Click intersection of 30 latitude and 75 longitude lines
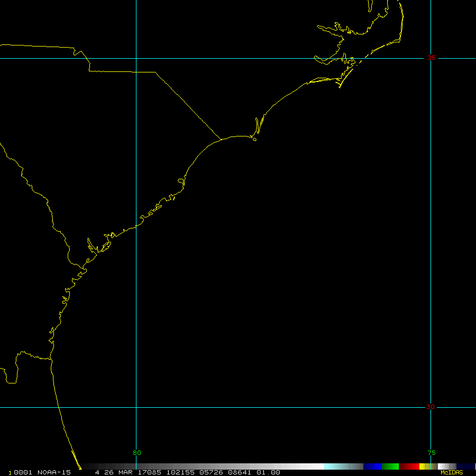This screenshot has height=476, width=476. click(431, 407)
